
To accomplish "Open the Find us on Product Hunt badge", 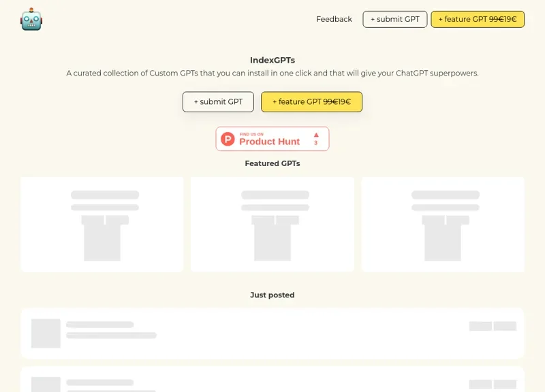I will pyautogui.click(x=272, y=139).
